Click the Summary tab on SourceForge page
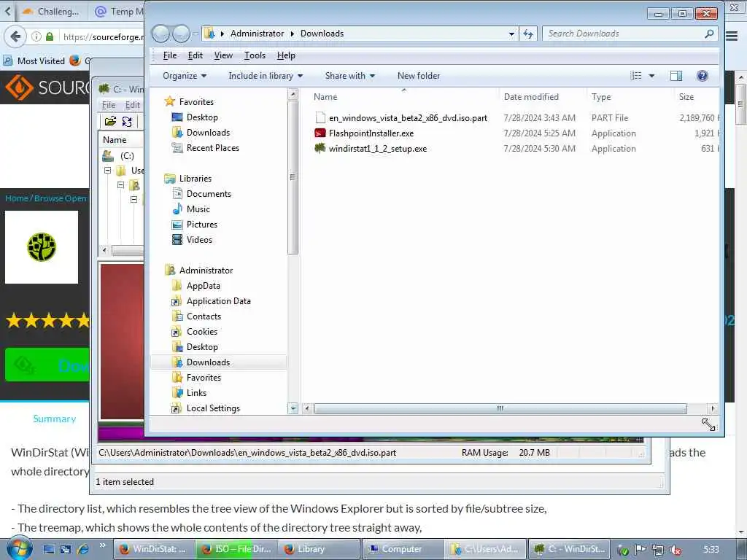Image resolution: width=747 pixels, height=560 pixels. [x=54, y=419]
